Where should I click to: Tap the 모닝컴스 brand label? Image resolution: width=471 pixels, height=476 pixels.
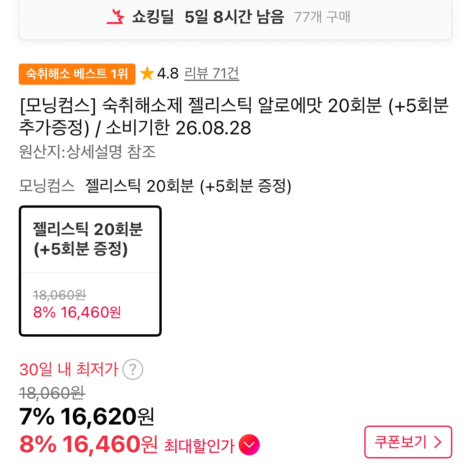pyautogui.click(x=47, y=186)
